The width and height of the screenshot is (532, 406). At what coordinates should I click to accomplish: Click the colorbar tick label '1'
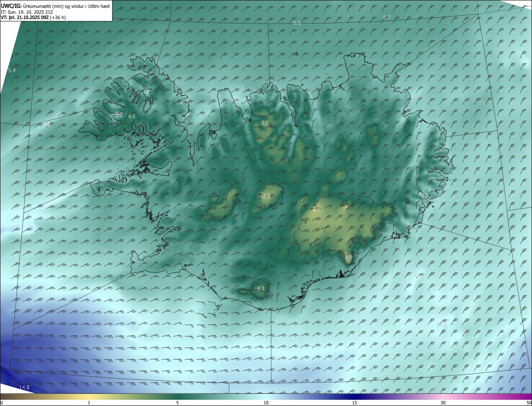[x=89, y=403]
